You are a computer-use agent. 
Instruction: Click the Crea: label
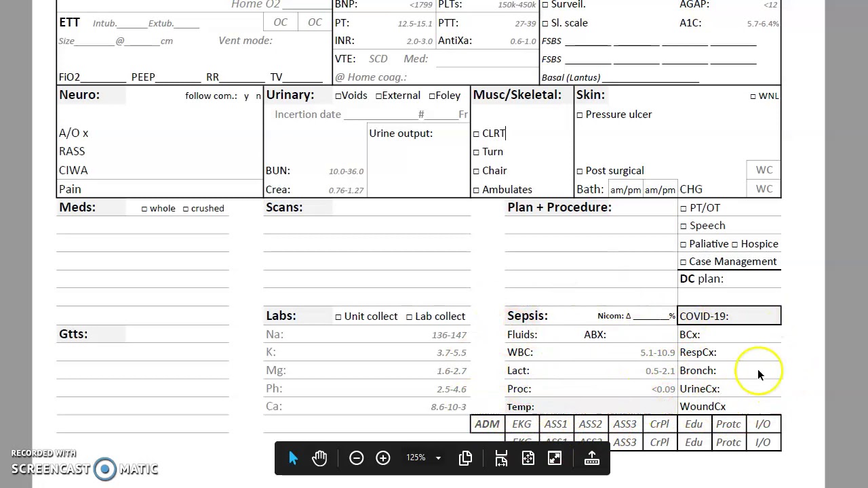tap(278, 190)
